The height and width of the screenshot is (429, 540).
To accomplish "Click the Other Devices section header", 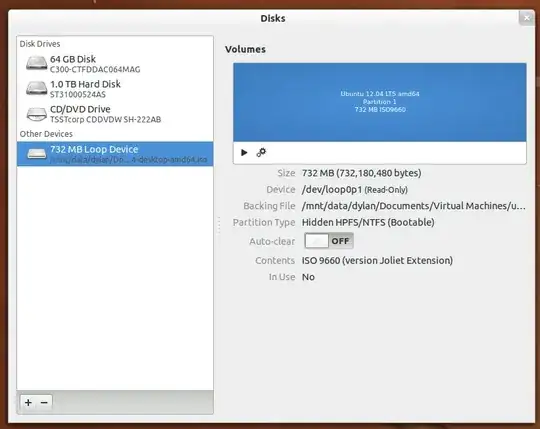I will [x=46, y=134].
